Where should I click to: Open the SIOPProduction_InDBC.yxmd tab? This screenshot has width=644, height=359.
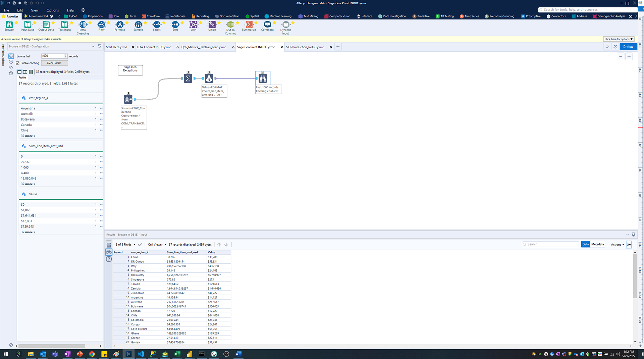[x=305, y=47]
